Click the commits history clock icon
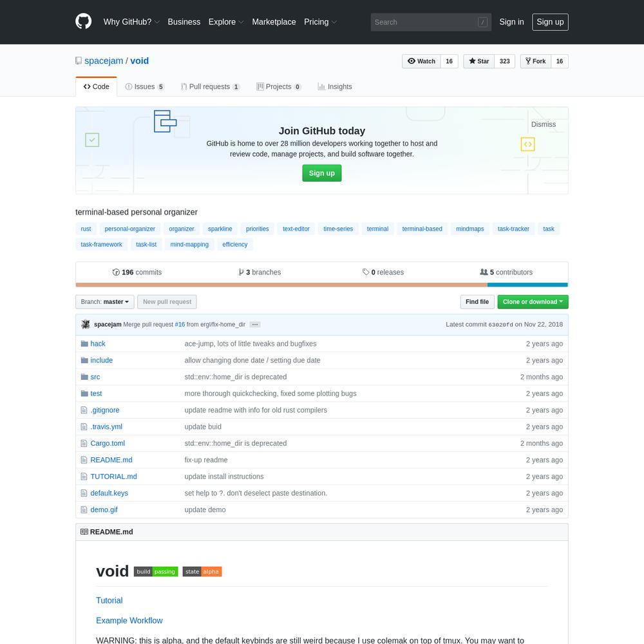 pos(116,272)
